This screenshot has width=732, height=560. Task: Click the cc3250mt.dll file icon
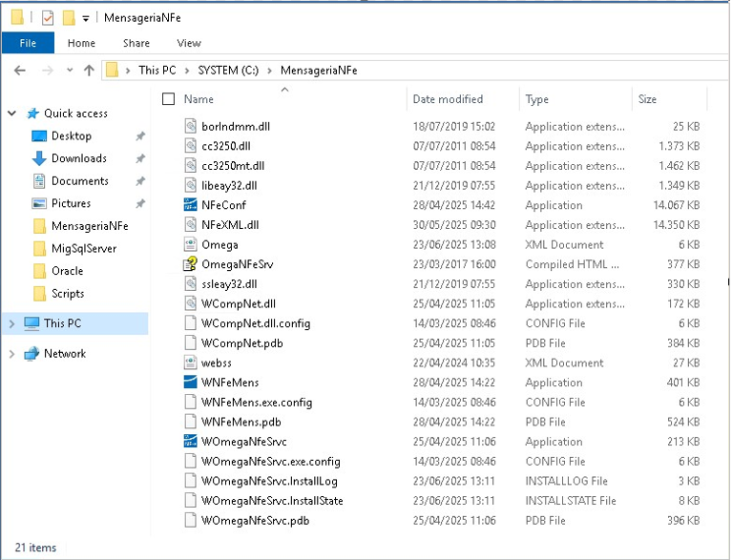coord(190,166)
